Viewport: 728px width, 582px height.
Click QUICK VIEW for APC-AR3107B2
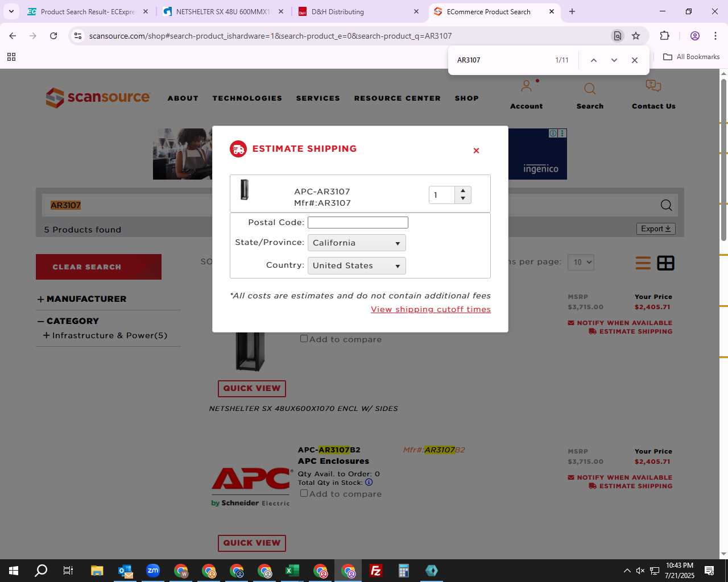[x=252, y=543]
